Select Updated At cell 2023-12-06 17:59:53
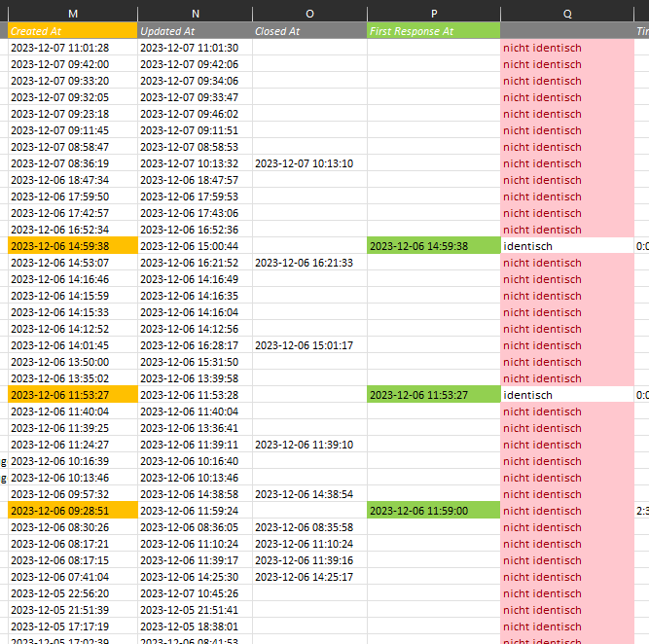Image resolution: width=649 pixels, height=644 pixels. point(195,197)
